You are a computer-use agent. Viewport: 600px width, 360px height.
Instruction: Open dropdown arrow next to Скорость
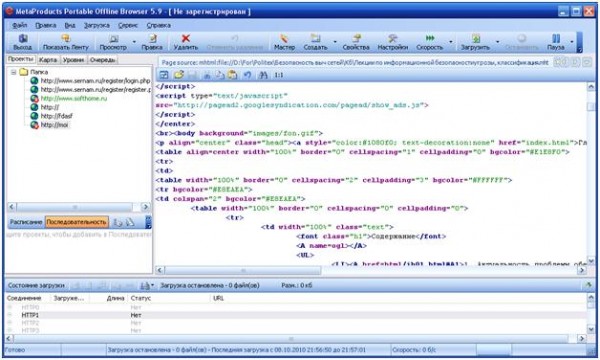(x=451, y=42)
